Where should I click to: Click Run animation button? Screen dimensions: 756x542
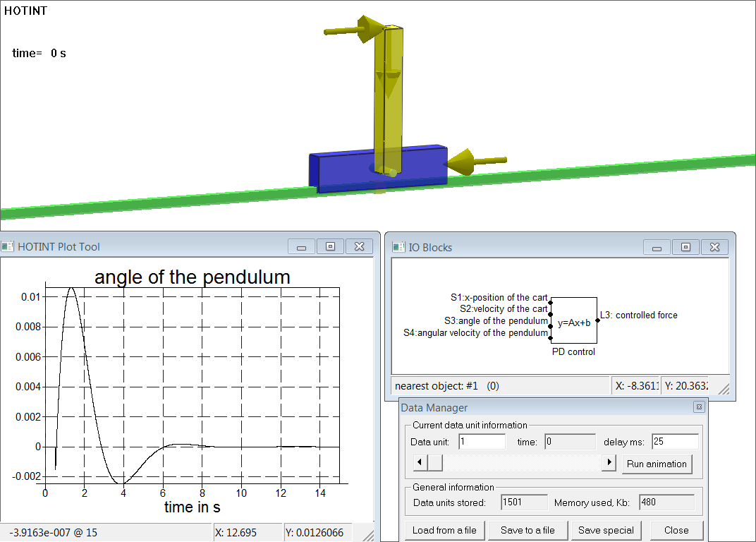tap(657, 464)
